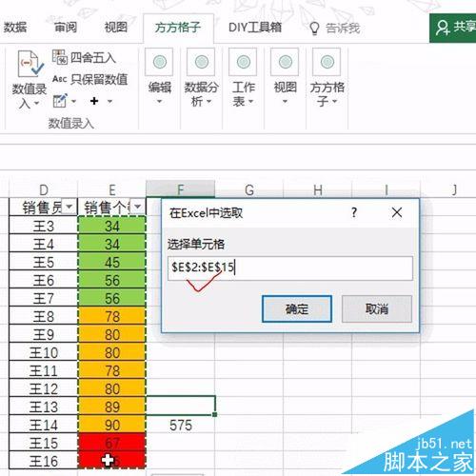Click the help question mark in dialog
Screen dimensions: 476x476
[354, 212]
